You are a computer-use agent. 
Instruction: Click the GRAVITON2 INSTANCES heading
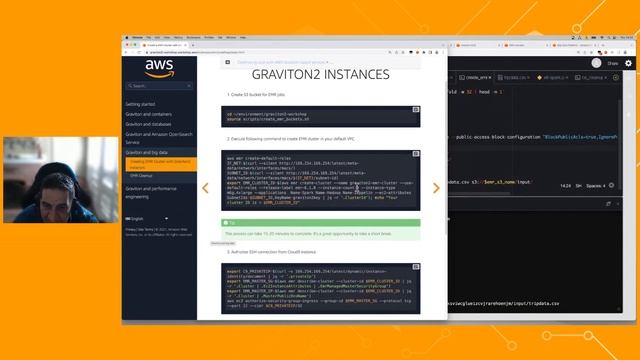pos(320,74)
